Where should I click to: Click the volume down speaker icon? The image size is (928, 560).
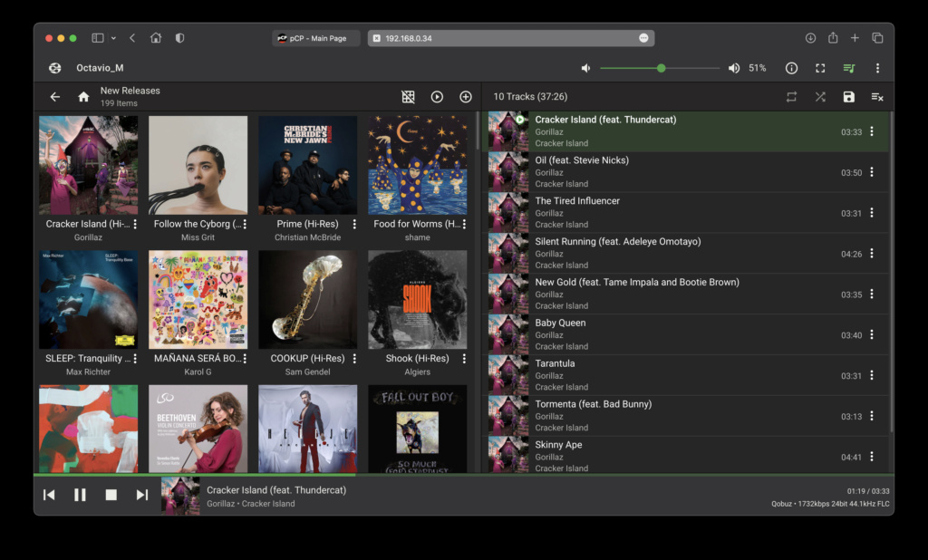pyautogui.click(x=586, y=68)
